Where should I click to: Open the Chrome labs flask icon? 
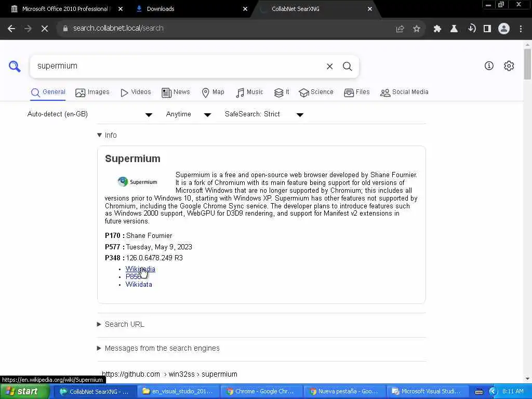pyautogui.click(x=454, y=29)
